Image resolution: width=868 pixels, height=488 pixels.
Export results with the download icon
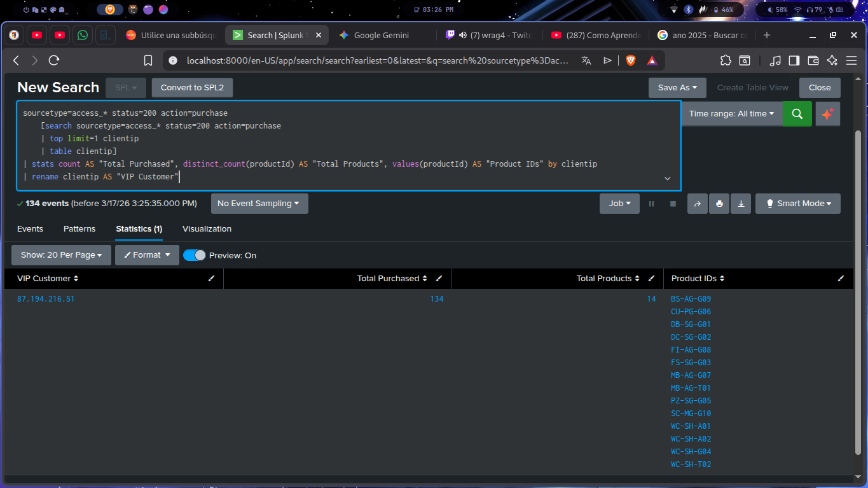(741, 204)
